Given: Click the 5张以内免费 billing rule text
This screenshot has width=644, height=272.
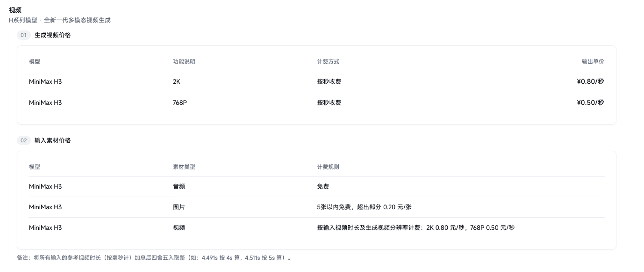Looking at the screenshot, I should tap(364, 207).
